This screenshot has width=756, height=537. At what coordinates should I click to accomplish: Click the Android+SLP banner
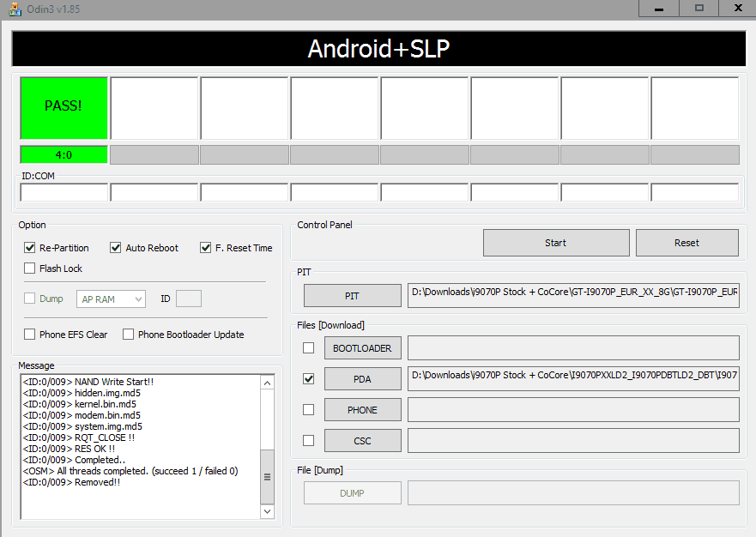tap(378, 49)
